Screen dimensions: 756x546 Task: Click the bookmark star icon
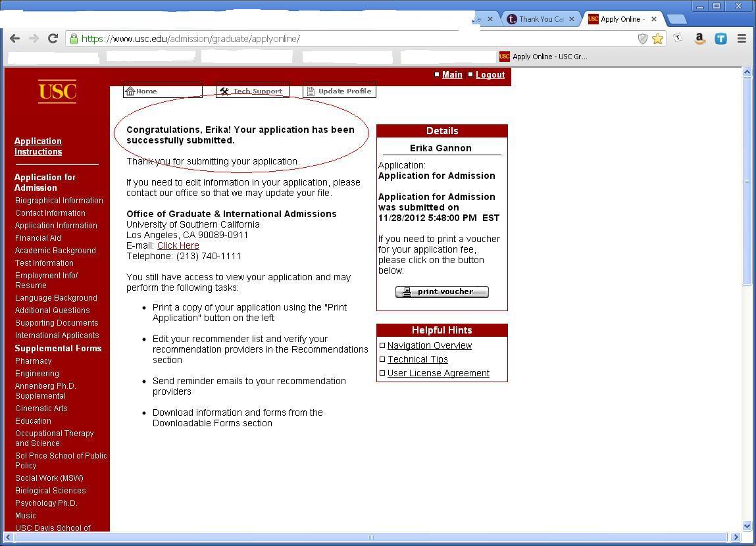pos(657,39)
